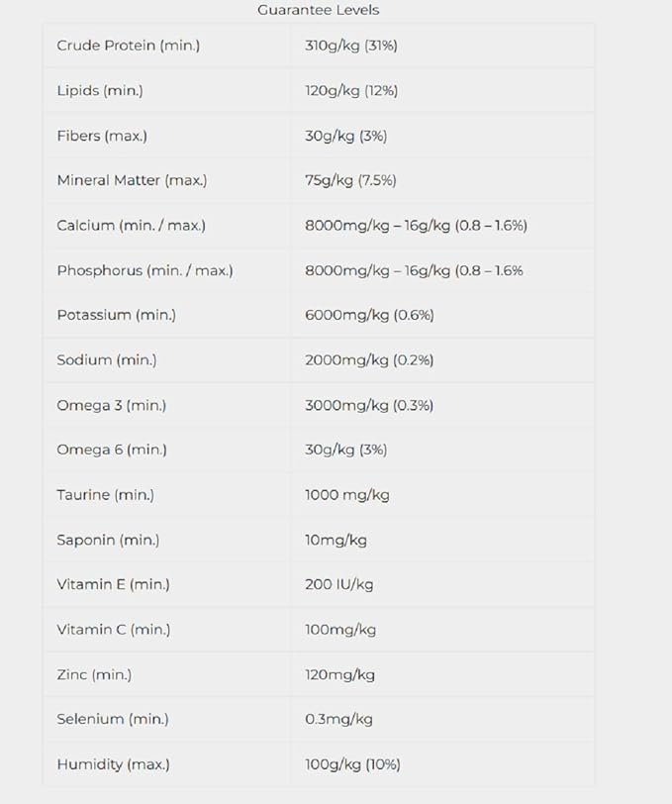This screenshot has height=804, width=672.
Task: Select the Sodium (min.) row label
Action: pos(106,359)
